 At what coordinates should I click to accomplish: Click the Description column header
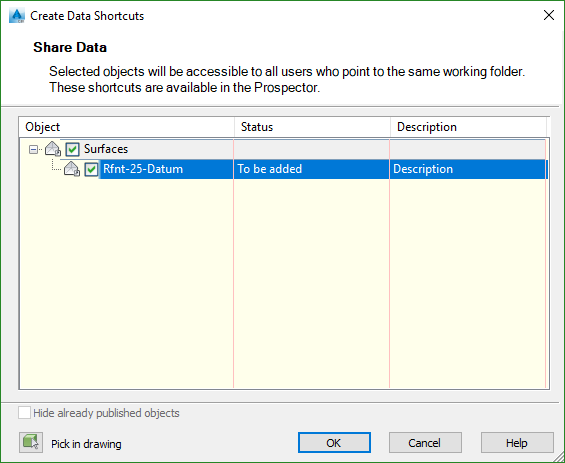pyautogui.click(x=468, y=127)
